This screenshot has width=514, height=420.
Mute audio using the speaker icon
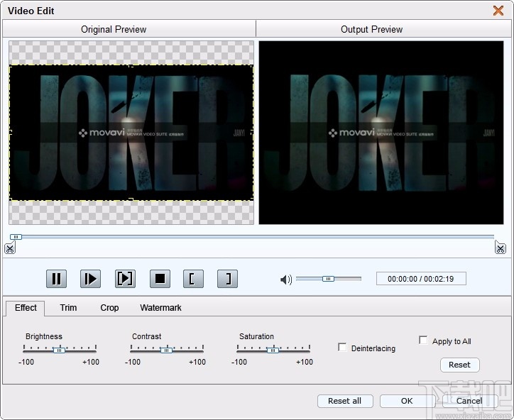click(286, 280)
